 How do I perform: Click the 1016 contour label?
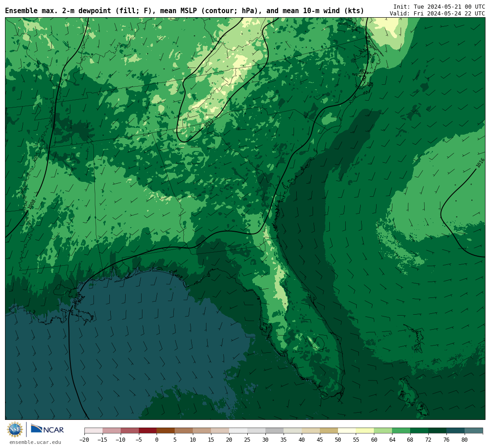point(480,162)
